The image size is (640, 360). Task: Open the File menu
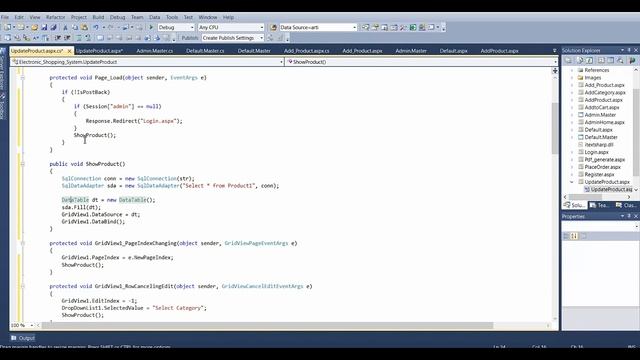(5, 17)
